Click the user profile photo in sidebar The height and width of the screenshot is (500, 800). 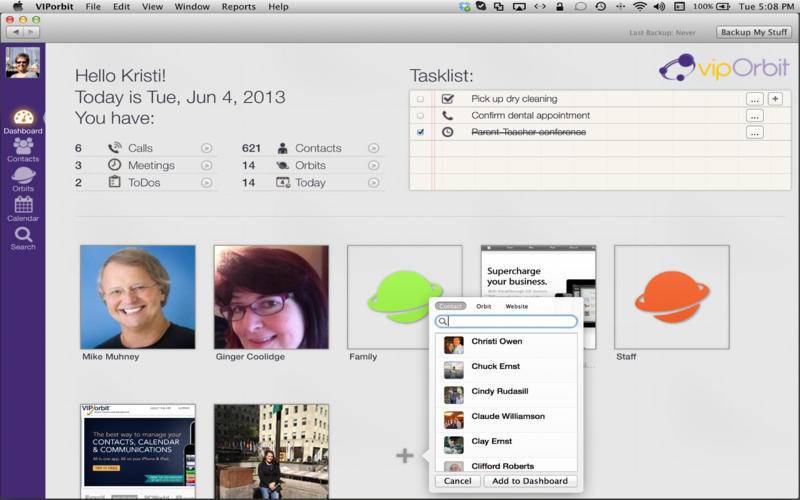(x=22, y=62)
